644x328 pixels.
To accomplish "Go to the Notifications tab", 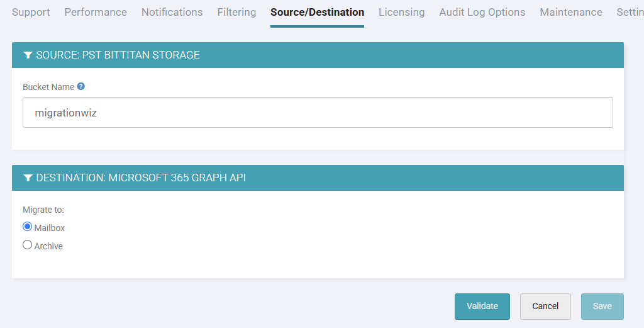I will [x=172, y=13].
